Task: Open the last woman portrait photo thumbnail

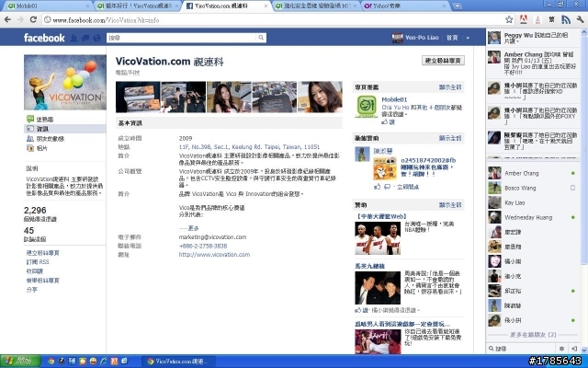Action: [x=320, y=97]
